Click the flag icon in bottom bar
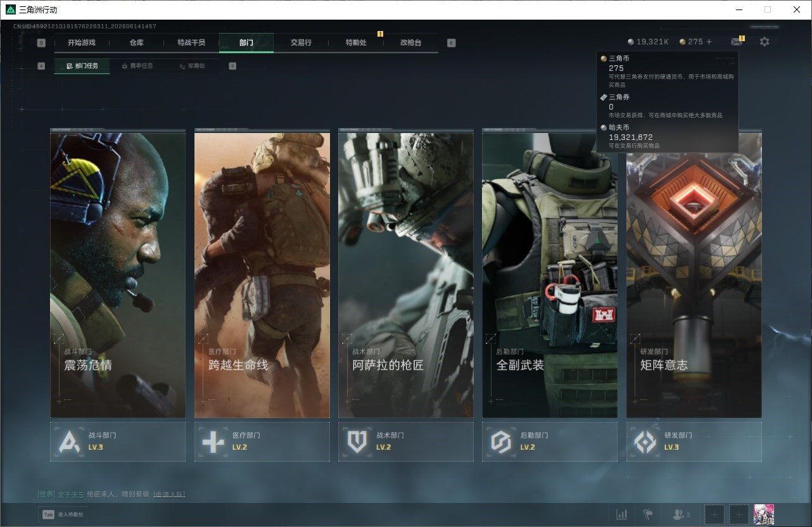The image size is (812, 527). pyautogui.click(x=648, y=514)
